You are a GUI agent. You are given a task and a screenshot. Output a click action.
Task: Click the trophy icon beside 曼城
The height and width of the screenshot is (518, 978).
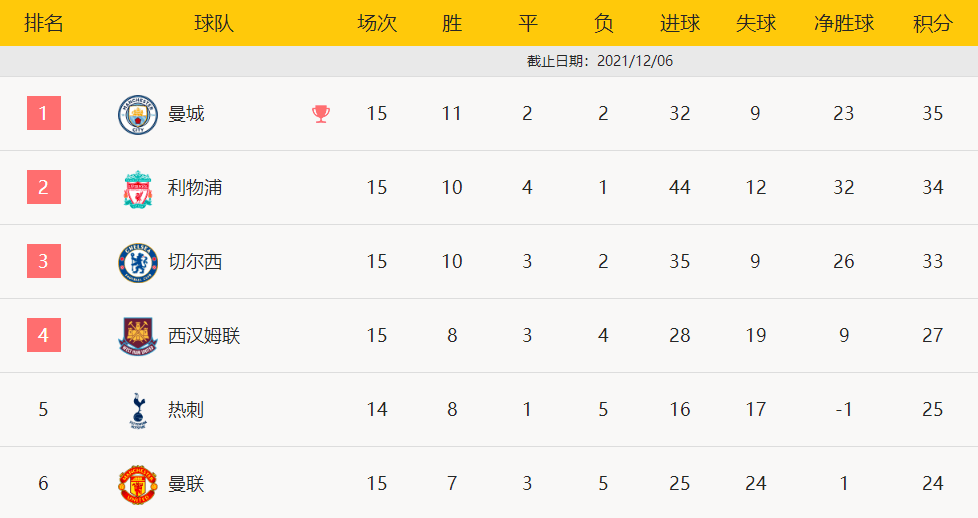pos(320,114)
